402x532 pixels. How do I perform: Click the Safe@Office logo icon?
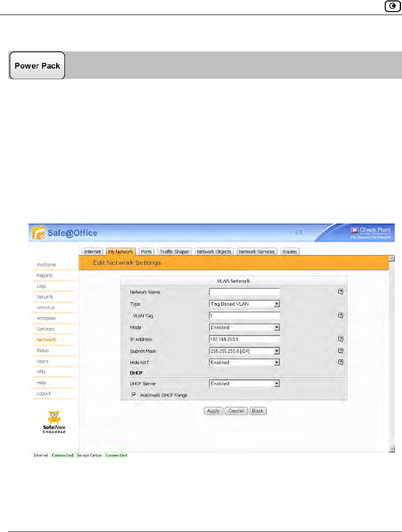pyautogui.click(x=38, y=233)
